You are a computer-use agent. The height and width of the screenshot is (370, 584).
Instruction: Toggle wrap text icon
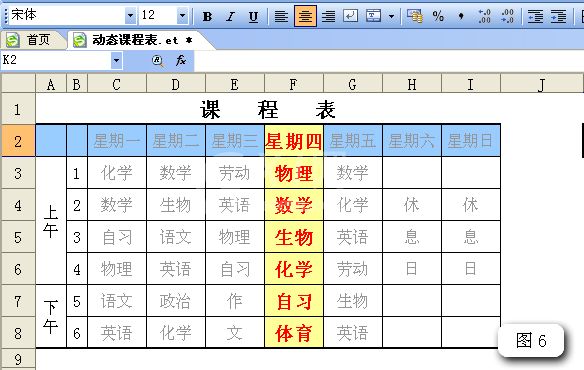coord(350,16)
